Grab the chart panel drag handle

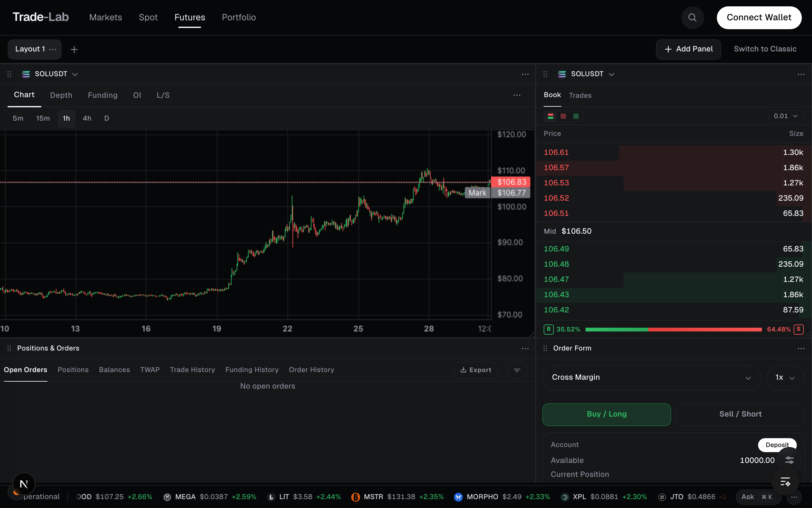[10, 74]
